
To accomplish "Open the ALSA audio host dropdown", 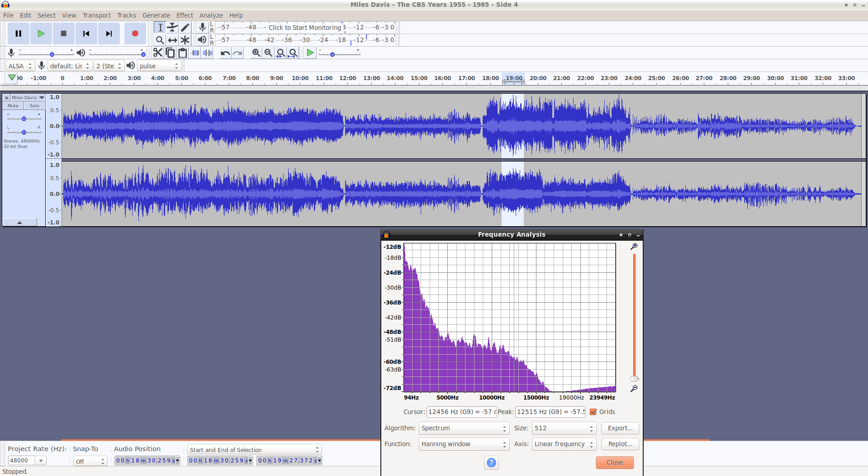I will (20, 66).
